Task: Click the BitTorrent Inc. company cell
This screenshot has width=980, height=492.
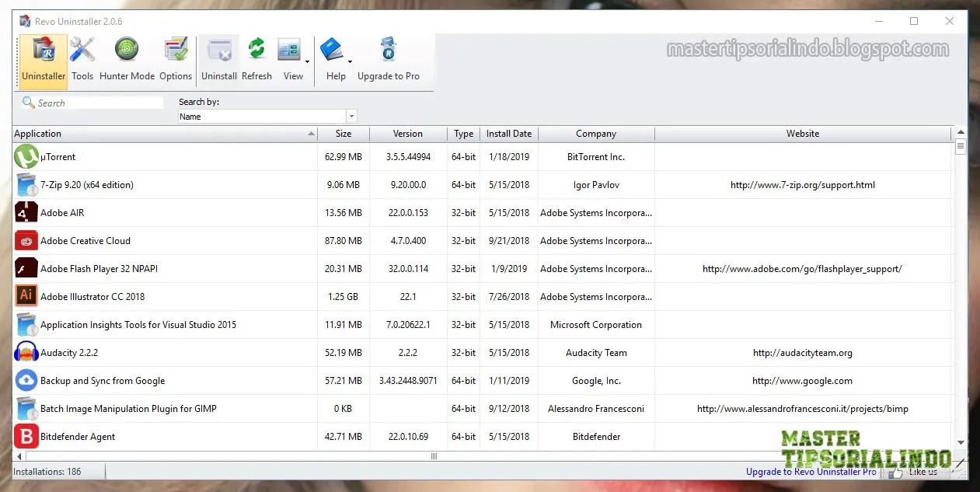Action: pos(596,157)
